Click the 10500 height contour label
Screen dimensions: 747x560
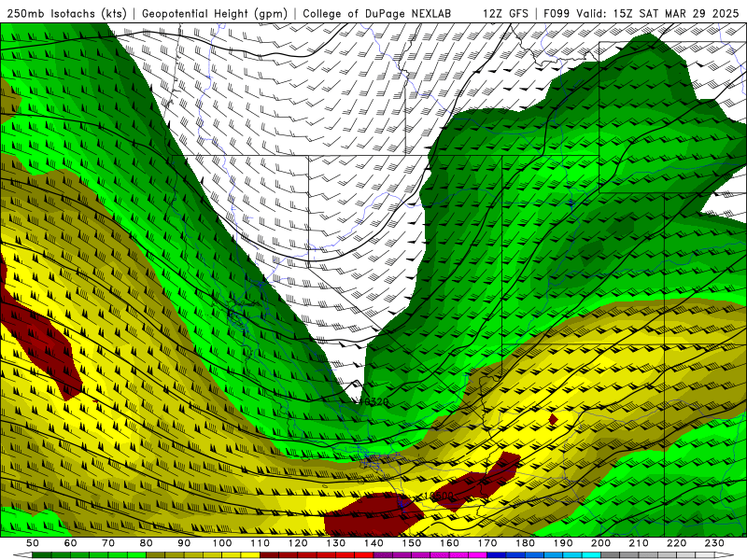click(438, 497)
